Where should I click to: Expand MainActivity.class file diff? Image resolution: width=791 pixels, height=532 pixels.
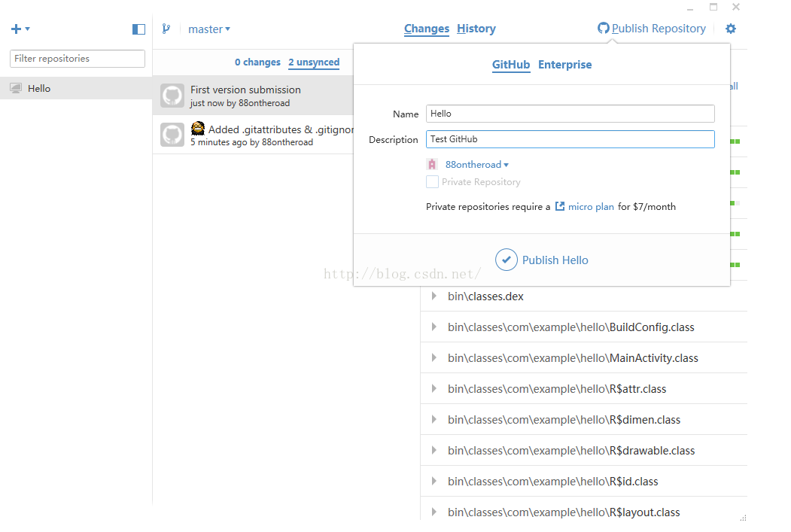434,357
